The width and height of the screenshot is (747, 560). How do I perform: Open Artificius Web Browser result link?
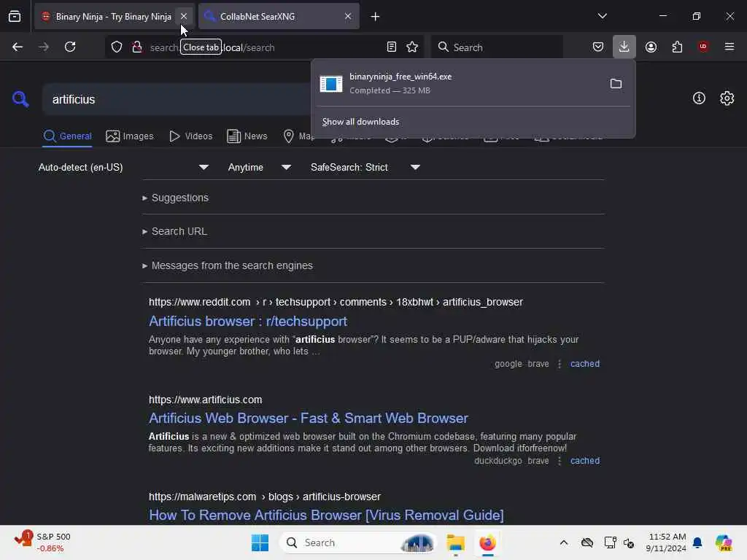coord(309,418)
